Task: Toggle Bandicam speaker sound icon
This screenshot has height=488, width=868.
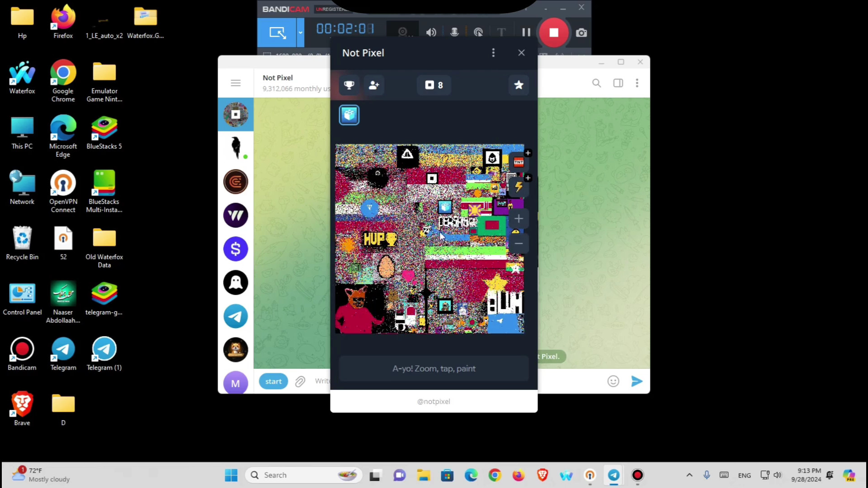Action: click(431, 33)
